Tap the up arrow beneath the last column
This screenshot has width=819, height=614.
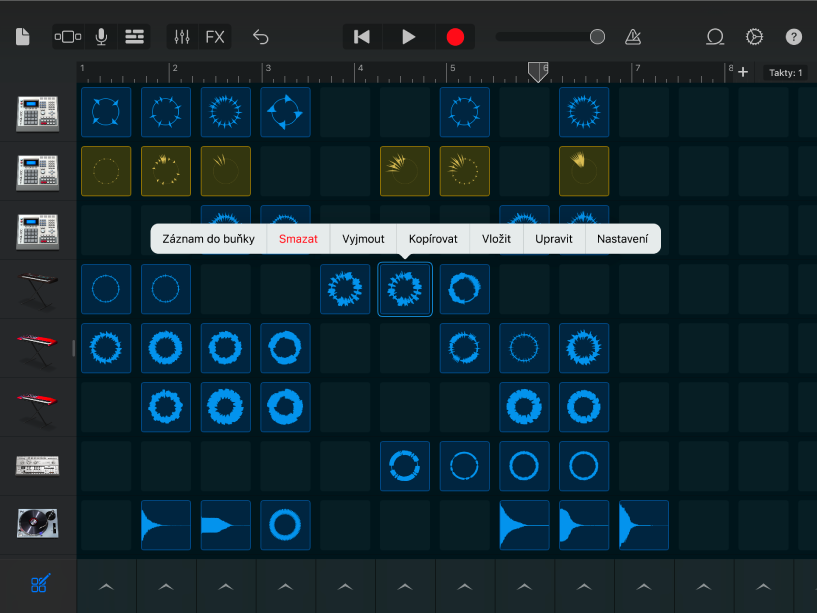click(763, 586)
